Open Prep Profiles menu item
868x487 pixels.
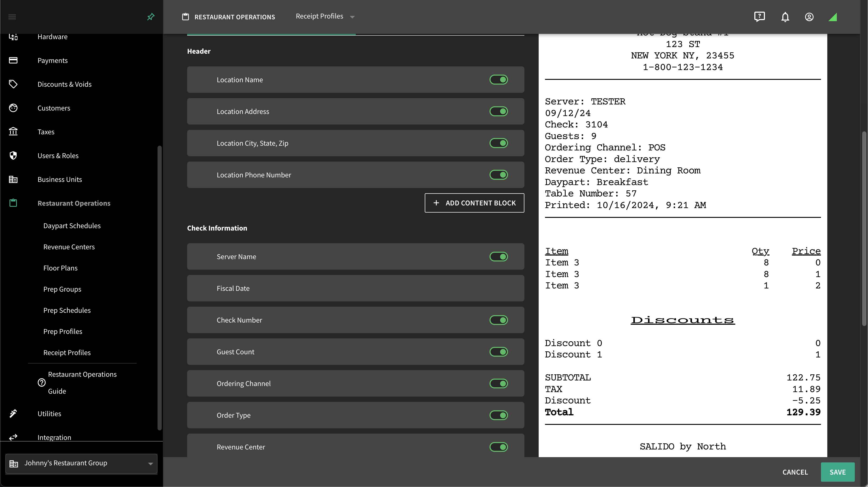click(x=63, y=332)
